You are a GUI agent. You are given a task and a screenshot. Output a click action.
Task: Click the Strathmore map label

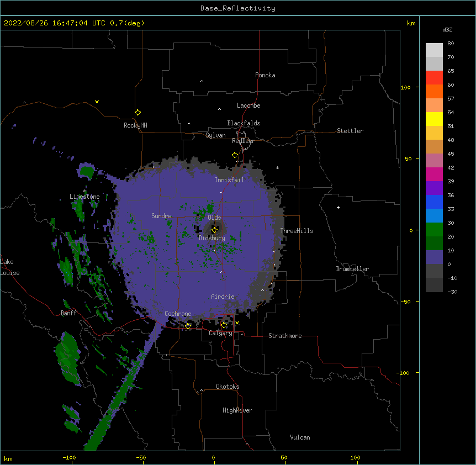[285, 336]
